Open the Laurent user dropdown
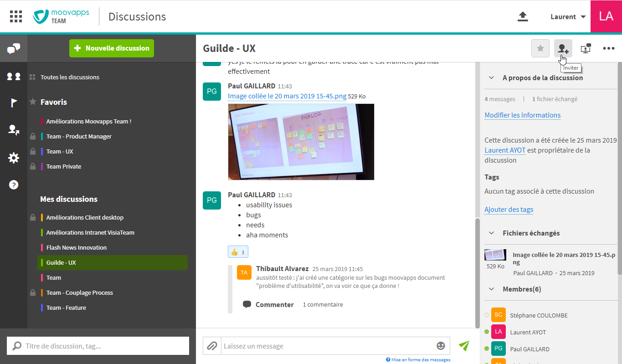The width and height of the screenshot is (622, 364). [x=568, y=17]
